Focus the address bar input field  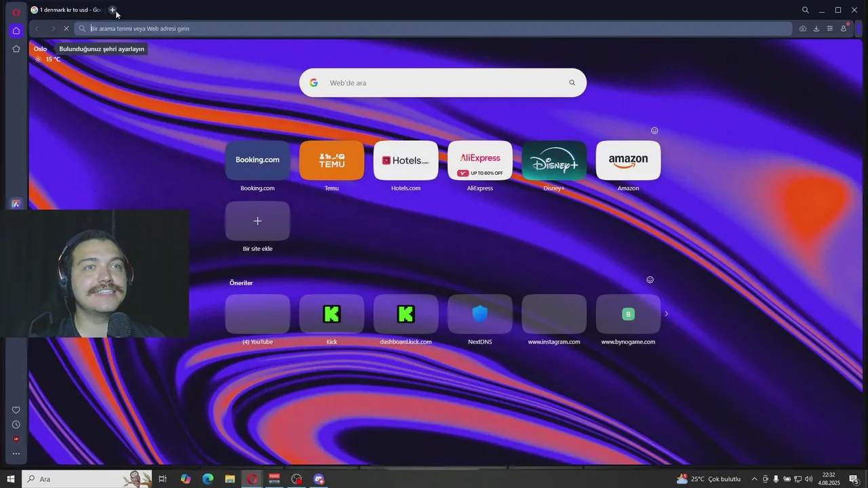coord(434,28)
